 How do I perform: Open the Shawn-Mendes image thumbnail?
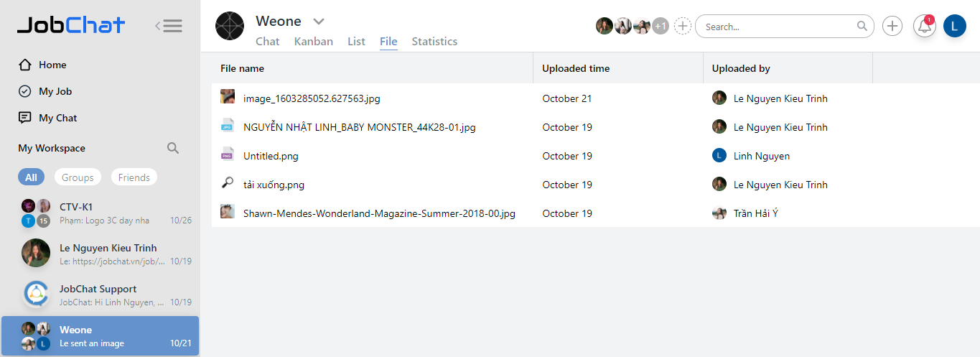[228, 213]
